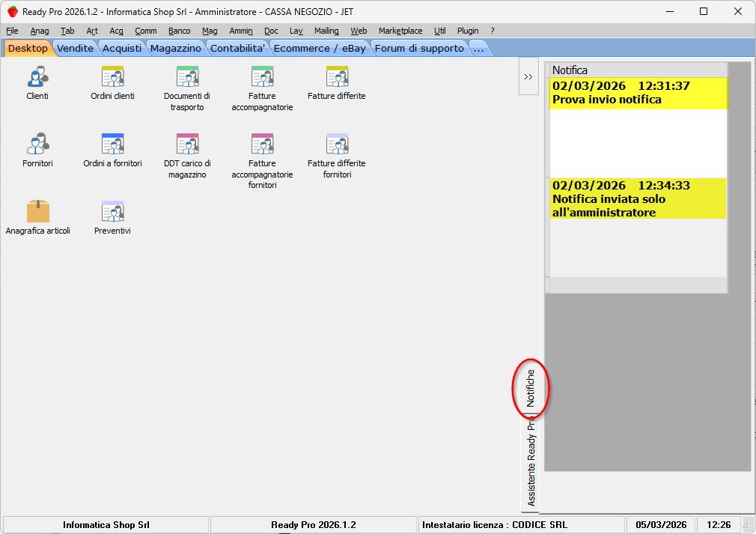Open Ordini a fornitori icon
This screenshot has width=756, height=534.
112,145
